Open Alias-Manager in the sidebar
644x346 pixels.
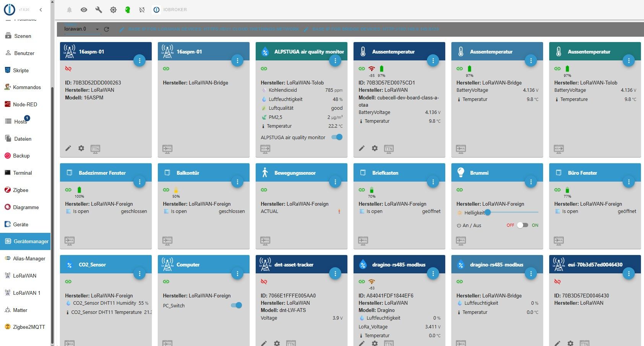point(25,258)
